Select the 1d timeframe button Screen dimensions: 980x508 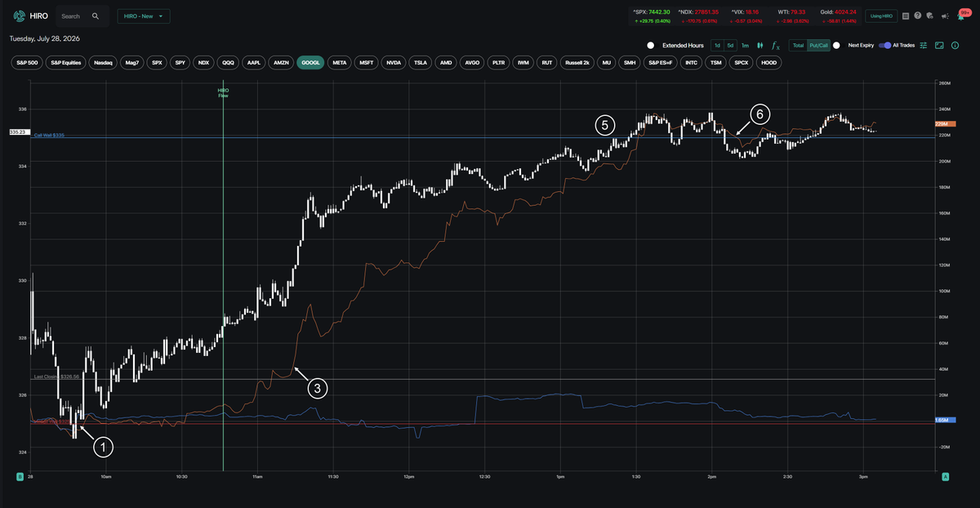click(x=717, y=46)
